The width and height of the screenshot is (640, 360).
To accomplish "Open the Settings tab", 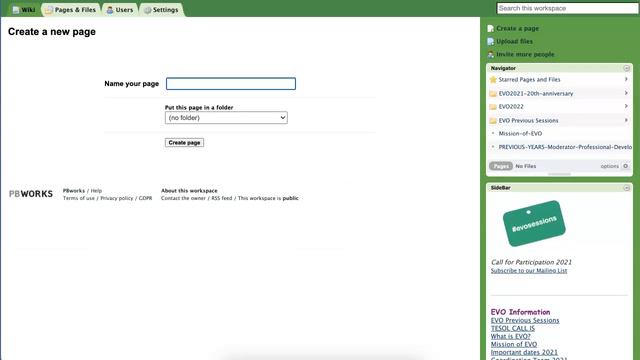I will pyautogui.click(x=161, y=10).
